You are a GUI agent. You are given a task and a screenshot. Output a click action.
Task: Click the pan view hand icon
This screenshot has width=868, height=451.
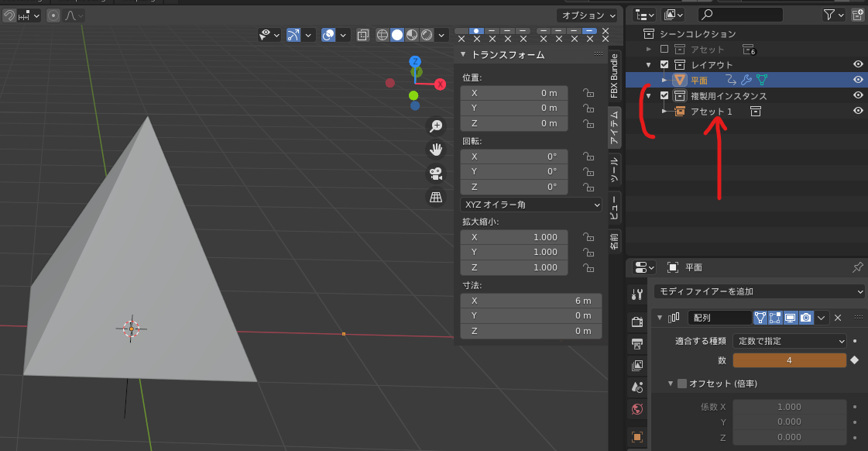[x=436, y=149]
